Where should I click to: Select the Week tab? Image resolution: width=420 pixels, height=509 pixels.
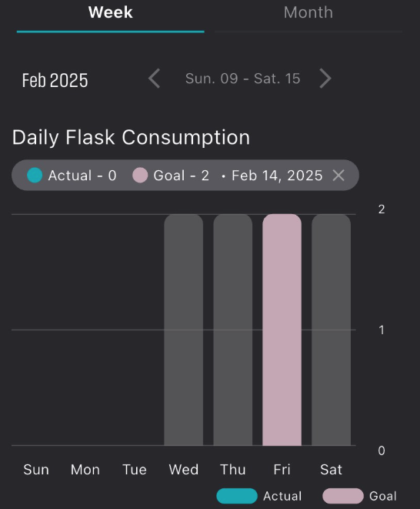(111, 13)
